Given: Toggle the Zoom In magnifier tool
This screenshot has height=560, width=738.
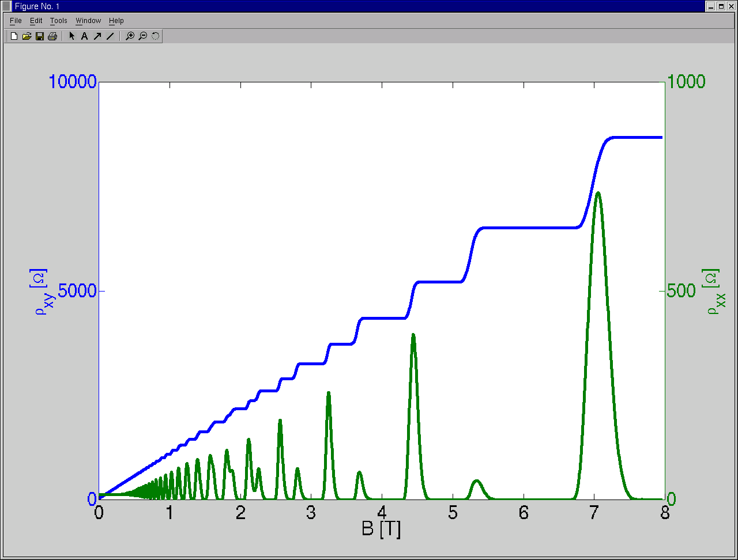Looking at the screenshot, I should pos(130,36).
